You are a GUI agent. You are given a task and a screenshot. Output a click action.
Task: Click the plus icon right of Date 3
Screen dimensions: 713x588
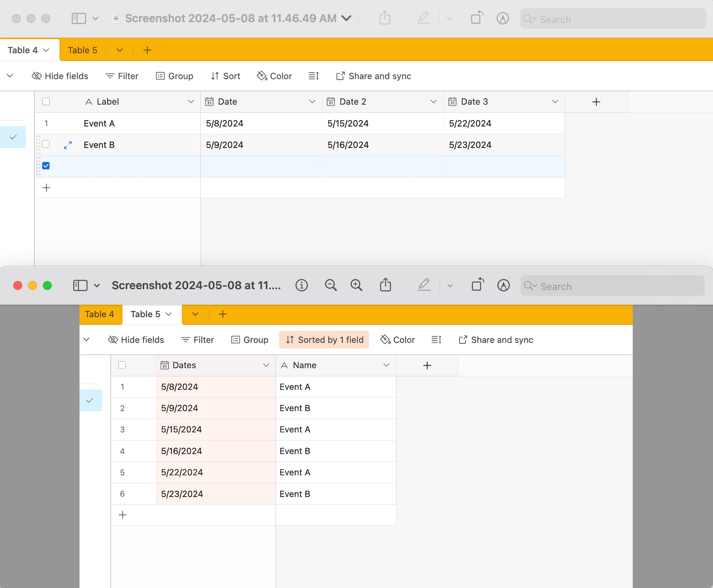[x=596, y=102]
